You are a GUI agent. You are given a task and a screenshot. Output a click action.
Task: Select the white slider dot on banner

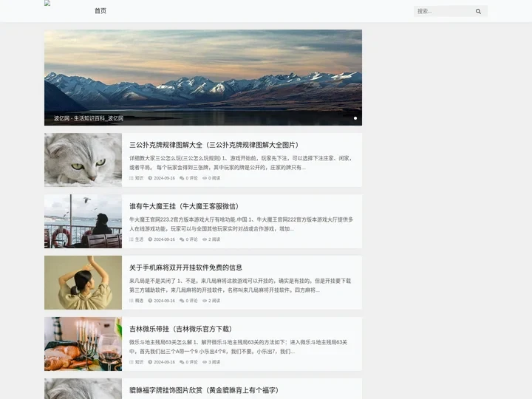click(355, 118)
